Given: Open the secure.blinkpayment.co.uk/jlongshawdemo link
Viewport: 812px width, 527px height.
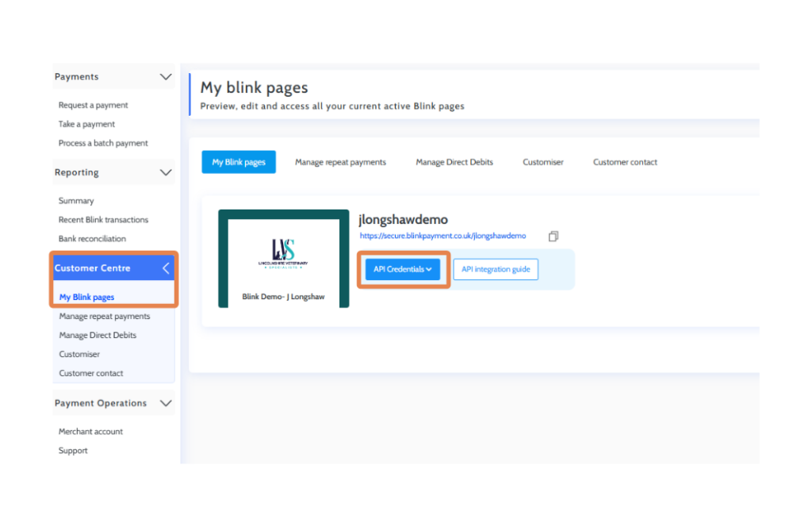Looking at the screenshot, I should (x=442, y=236).
